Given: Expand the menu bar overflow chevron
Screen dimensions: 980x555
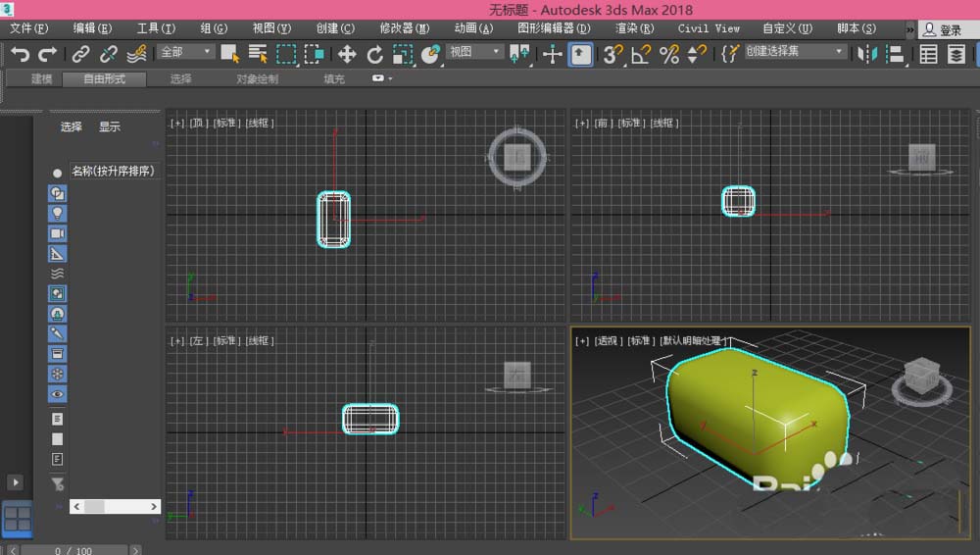Looking at the screenshot, I should coord(910,29).
